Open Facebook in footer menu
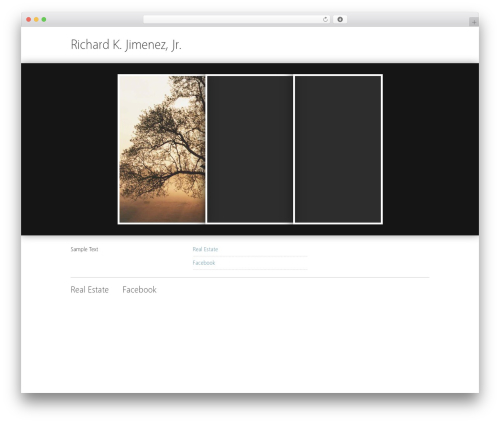Viewport: 500px width, 423px height. click(139, 290)
